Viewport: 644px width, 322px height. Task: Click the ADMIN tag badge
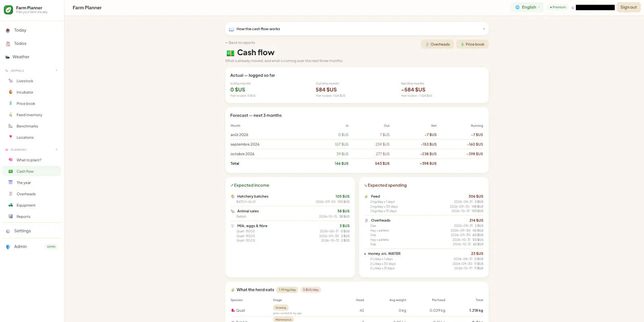[51, 247]
